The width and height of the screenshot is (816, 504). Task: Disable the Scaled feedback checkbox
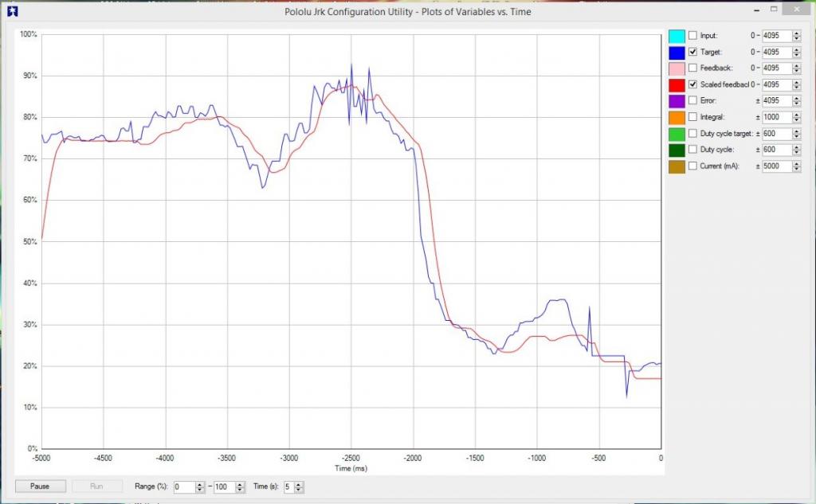[x=692, y=84]
